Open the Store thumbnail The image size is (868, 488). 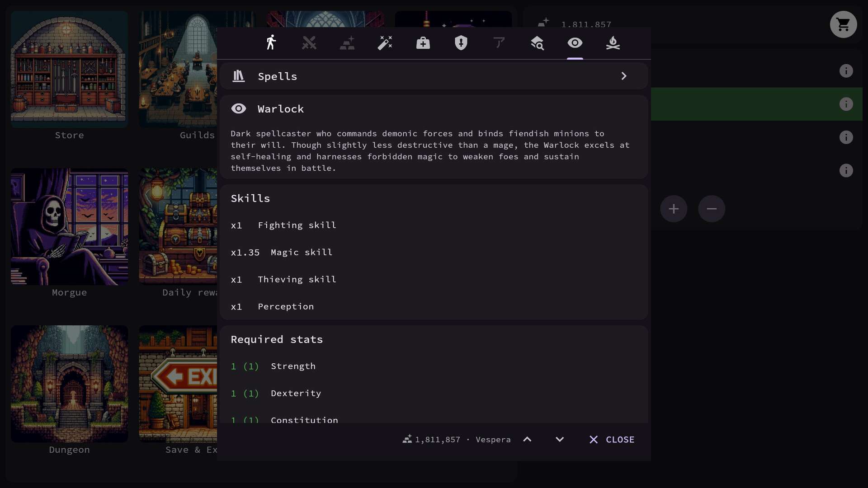(69, 70)
